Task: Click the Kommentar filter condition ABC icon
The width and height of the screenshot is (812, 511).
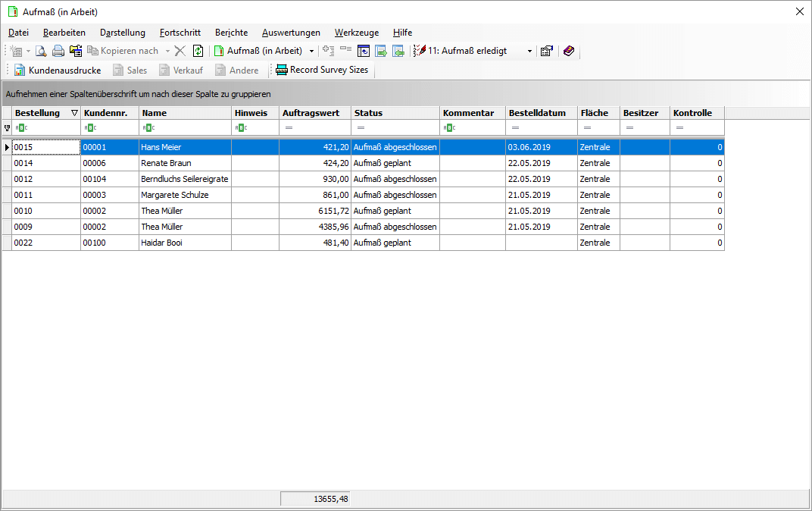Action: [449, 128]
